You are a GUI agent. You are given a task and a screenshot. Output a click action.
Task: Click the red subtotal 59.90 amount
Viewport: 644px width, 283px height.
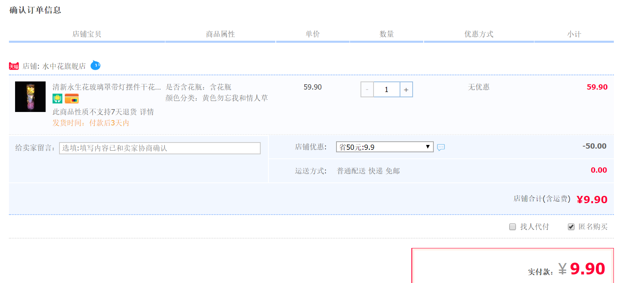597,87
